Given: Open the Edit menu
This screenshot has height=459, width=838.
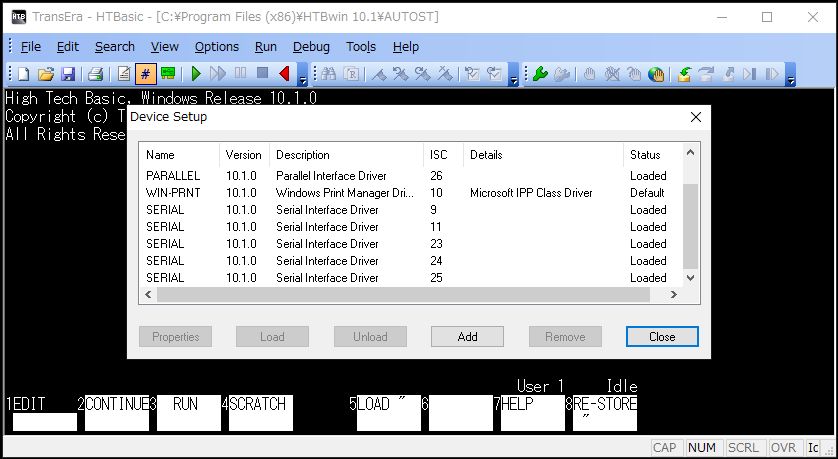Looking at the screenshot, I should tap(68, 47).
